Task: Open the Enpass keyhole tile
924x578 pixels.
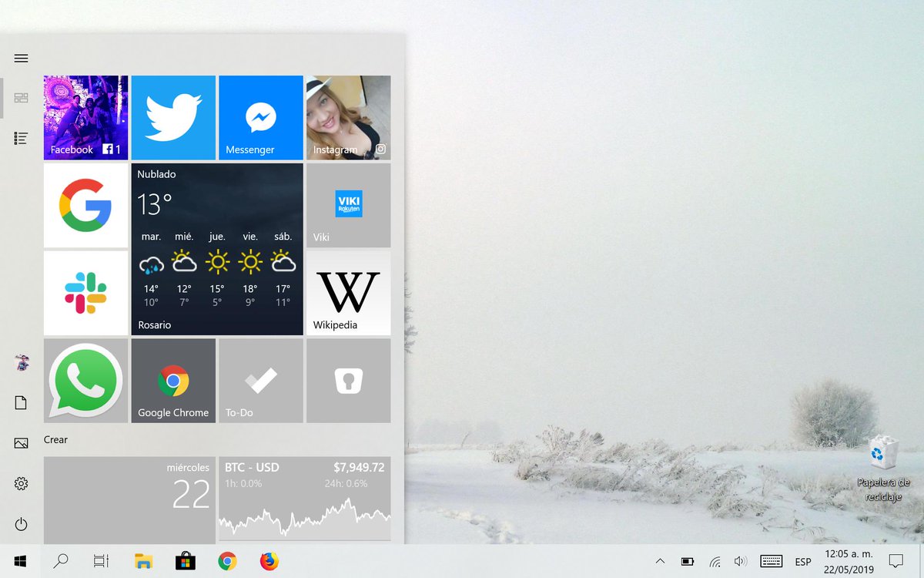Action: 349,381
